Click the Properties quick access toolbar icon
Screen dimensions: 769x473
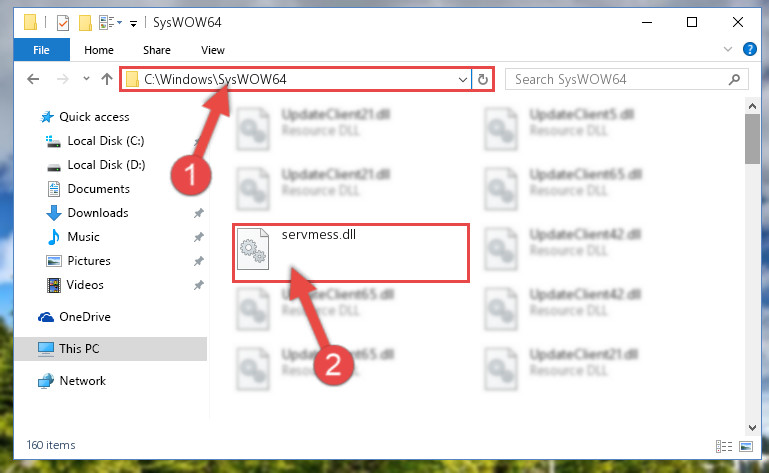[63, 23]
